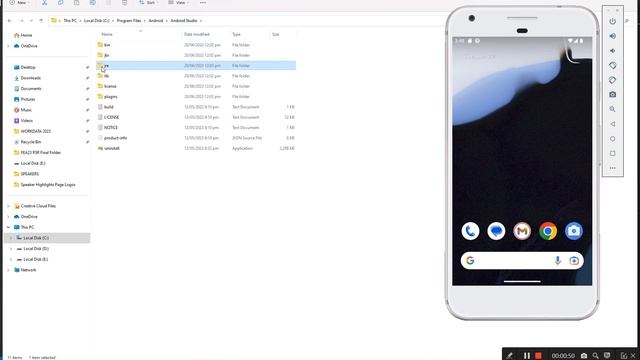Viewport: 640px width, 360px height.
Task: Click This PC in the address breadcrumb
Action: tap(70, 20)
